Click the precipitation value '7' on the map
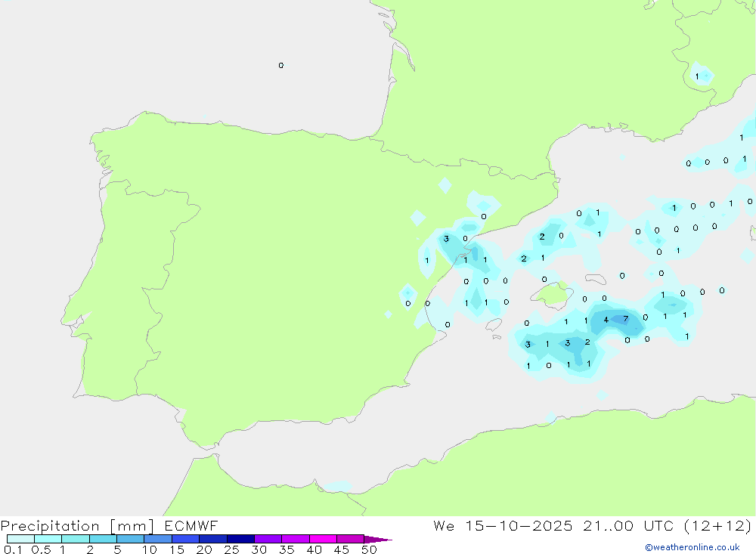 [x=626, y=319]
